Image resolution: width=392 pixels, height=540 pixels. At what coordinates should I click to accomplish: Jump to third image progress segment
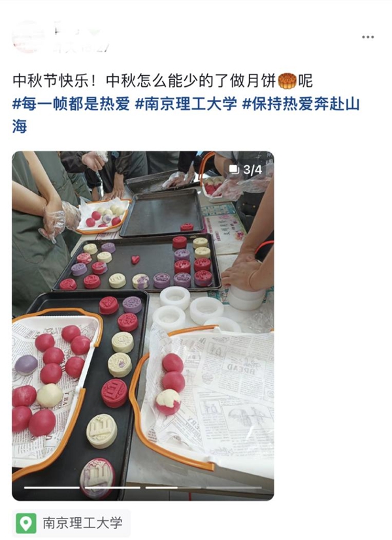pos(173,488)
